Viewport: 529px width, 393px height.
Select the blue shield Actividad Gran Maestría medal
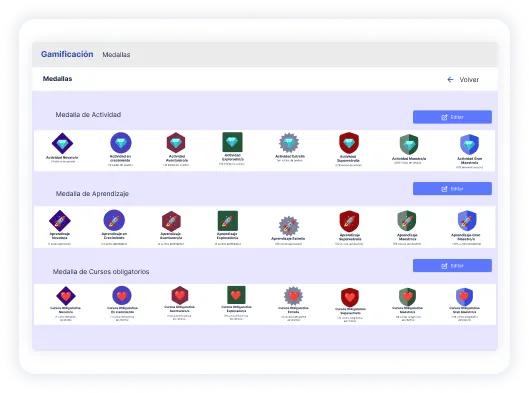(469, 145)
